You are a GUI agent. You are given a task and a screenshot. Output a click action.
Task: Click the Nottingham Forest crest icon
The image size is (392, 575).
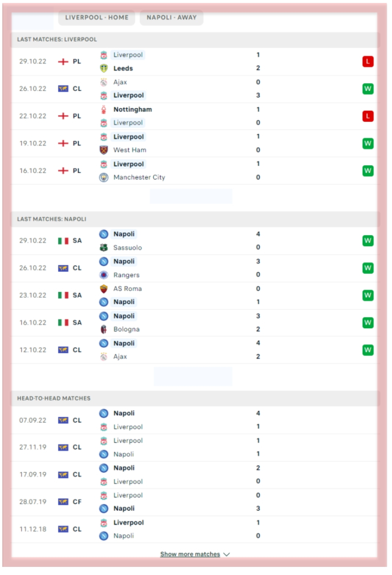104,109
